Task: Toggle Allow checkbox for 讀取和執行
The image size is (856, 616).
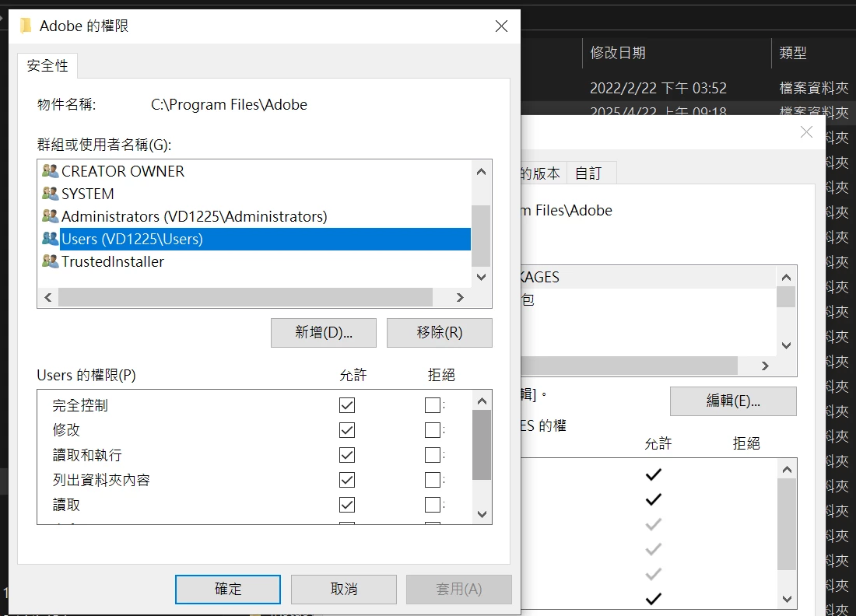Action: pos(347,455)
